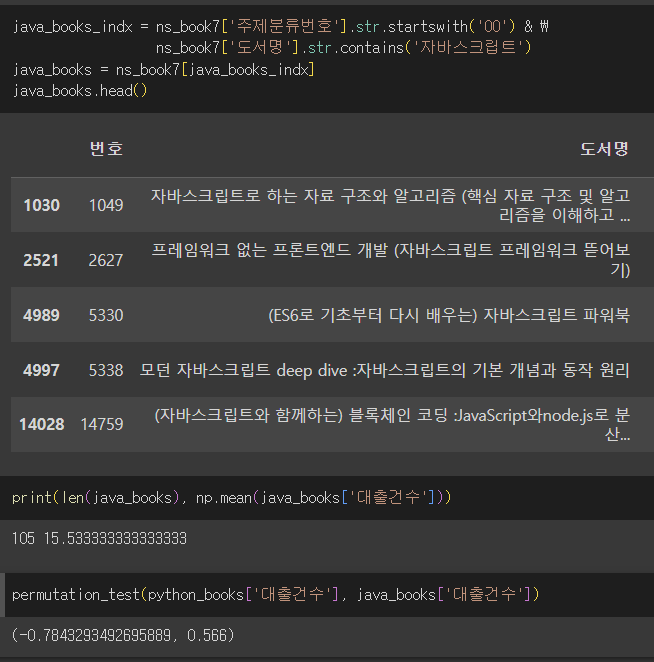Click the cell value 2627

click(x=106, y=260)
